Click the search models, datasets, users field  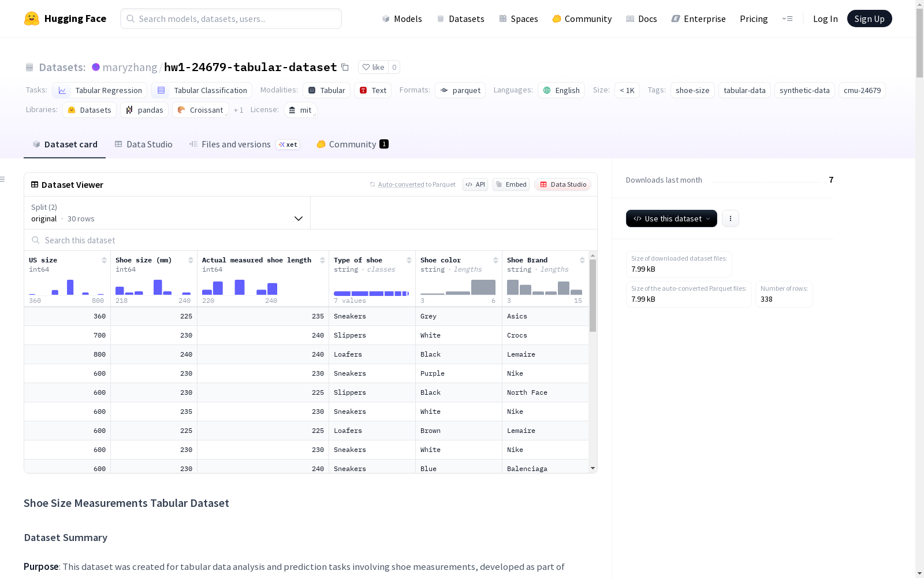coord(231,18)
